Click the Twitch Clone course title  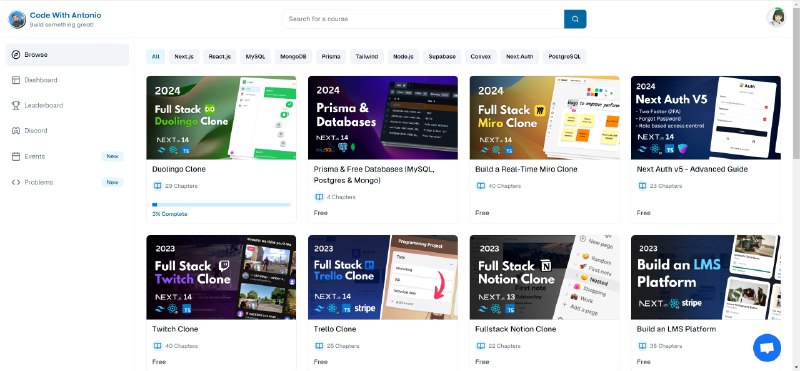pos(175,329)
